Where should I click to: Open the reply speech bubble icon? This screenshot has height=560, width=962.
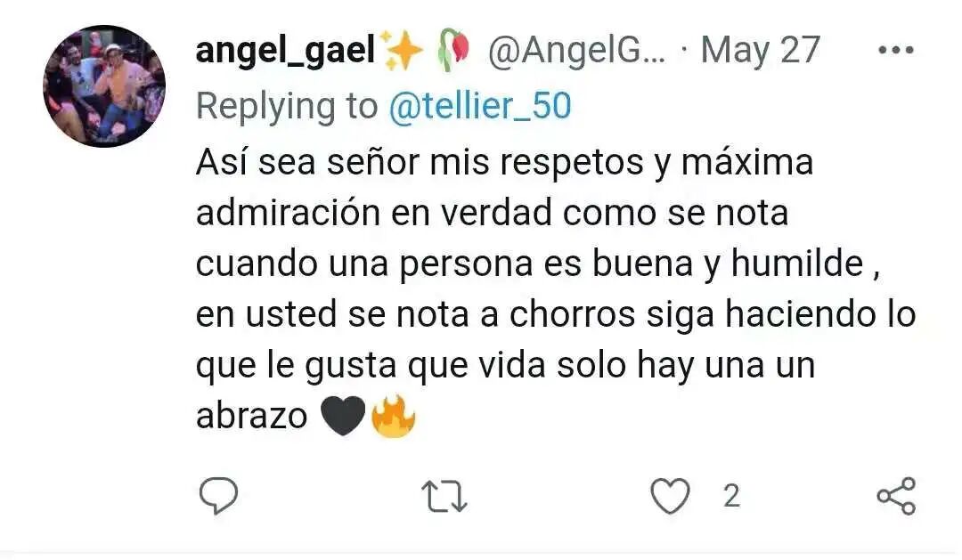tap(218, 495)
